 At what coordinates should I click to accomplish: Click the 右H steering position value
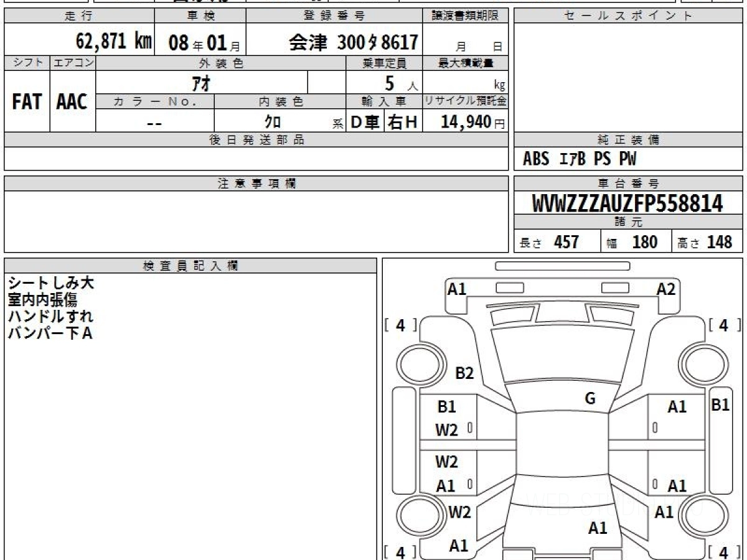pyautogui.click(x=403, y=122)
